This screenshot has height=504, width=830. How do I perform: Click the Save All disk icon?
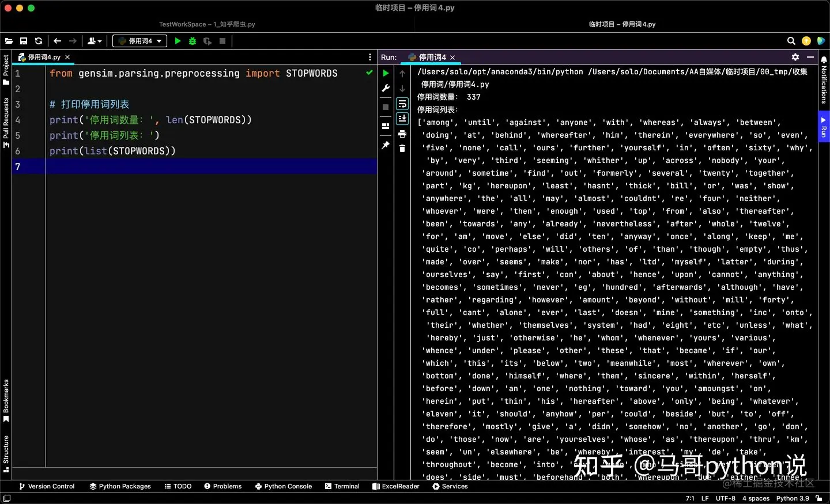(x=24, y=41)
